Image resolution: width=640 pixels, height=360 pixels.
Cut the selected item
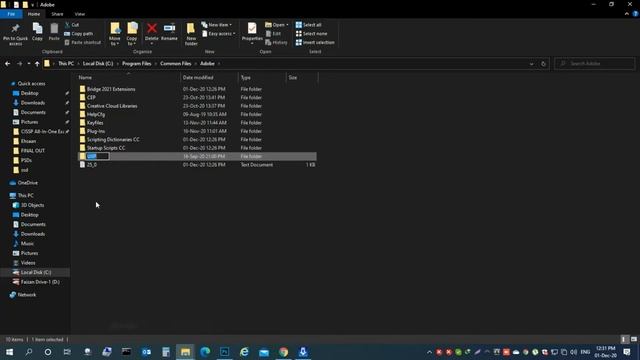72,25
